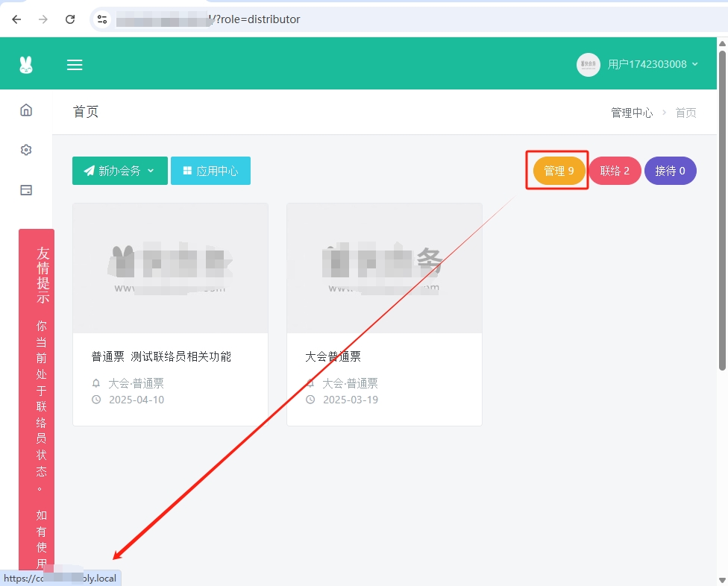Switch to 联络 2 role badge

point(615,171)
